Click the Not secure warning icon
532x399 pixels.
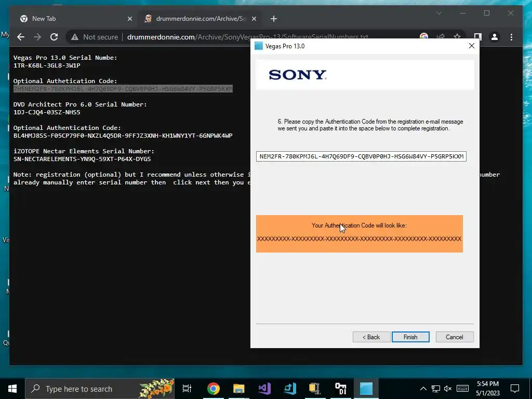click(75, 37)
